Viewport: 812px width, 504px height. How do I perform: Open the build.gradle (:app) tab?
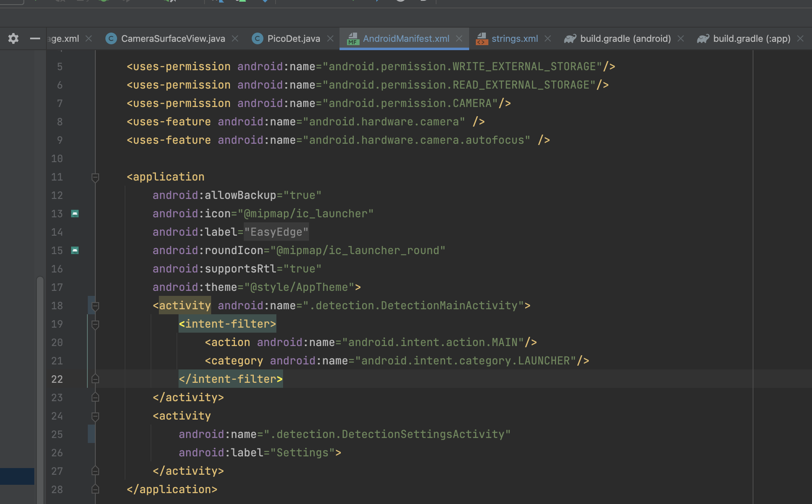[x=751, y=38]
